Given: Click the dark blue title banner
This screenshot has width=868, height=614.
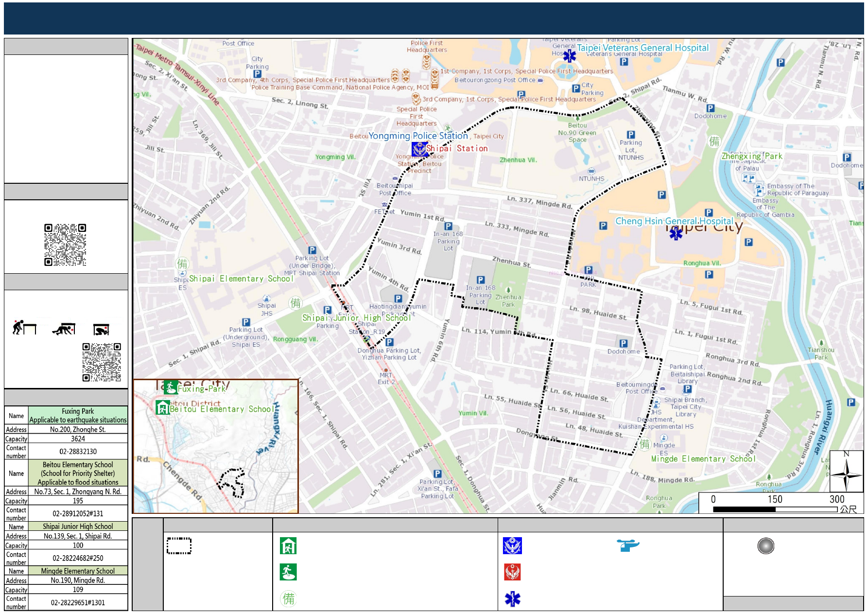Looking at the screenshot, I should tap(434, 18).
